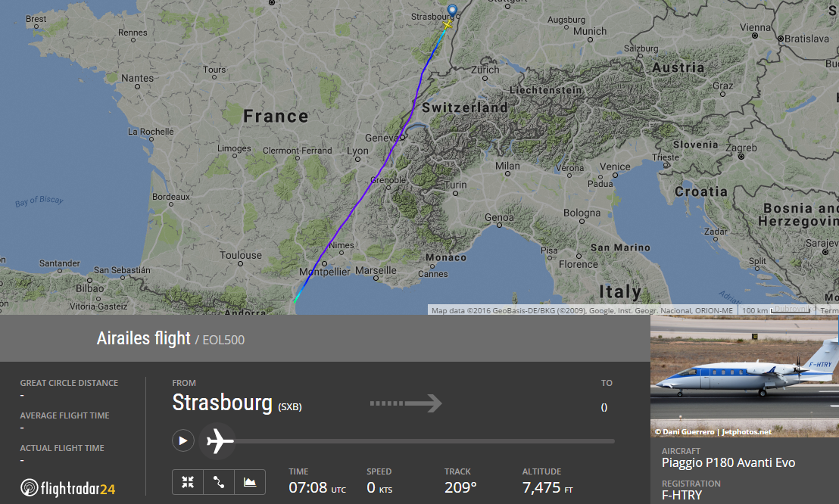Click the flightradar24 logo
This screenshot has height=504, width=839.
(x=68, y=488)
